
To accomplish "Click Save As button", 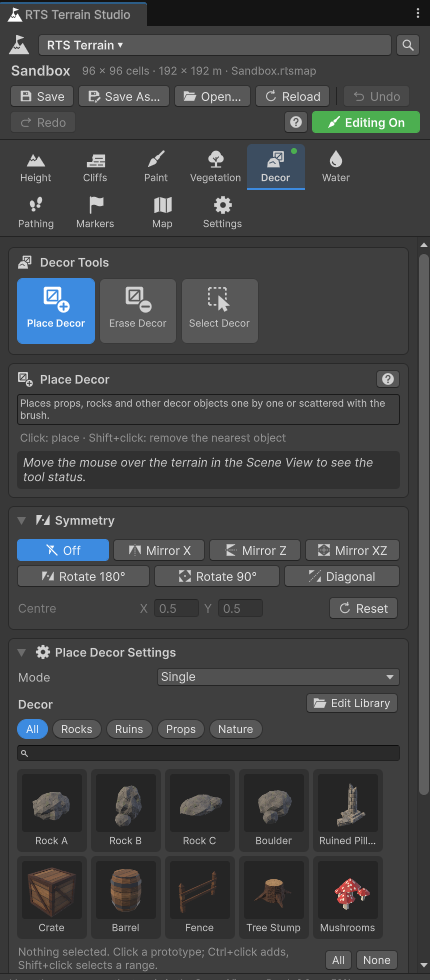I will [124, 96].
